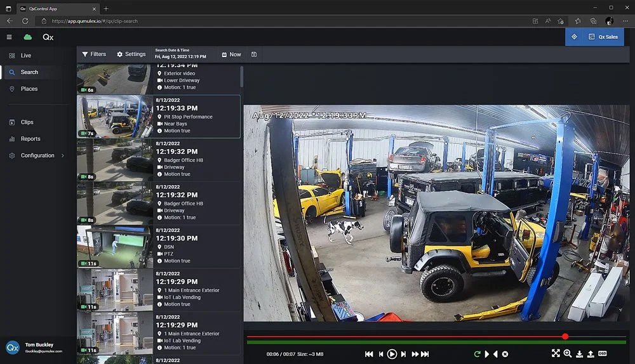The image size is (635, 364).
Task: Toggle the green loop replay icon
Action: [x=477, y=354]
